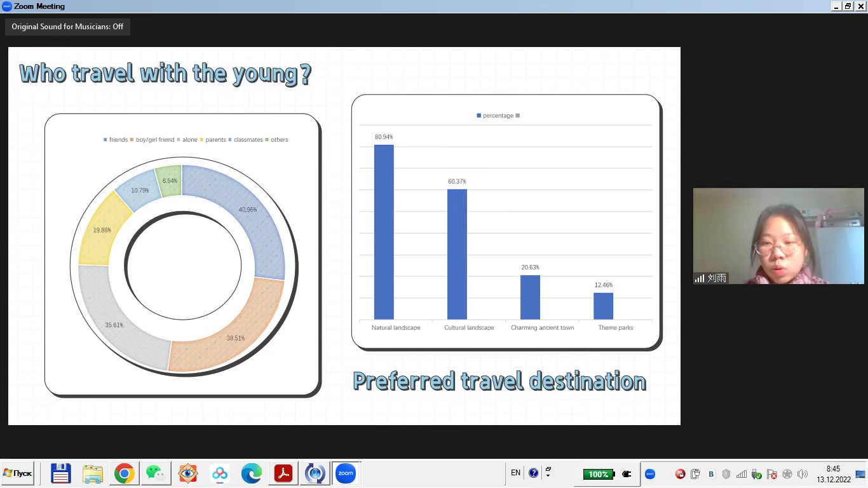
Task: Click the 'Charming ancient town' axis label
Action: [x=542, y=328]
